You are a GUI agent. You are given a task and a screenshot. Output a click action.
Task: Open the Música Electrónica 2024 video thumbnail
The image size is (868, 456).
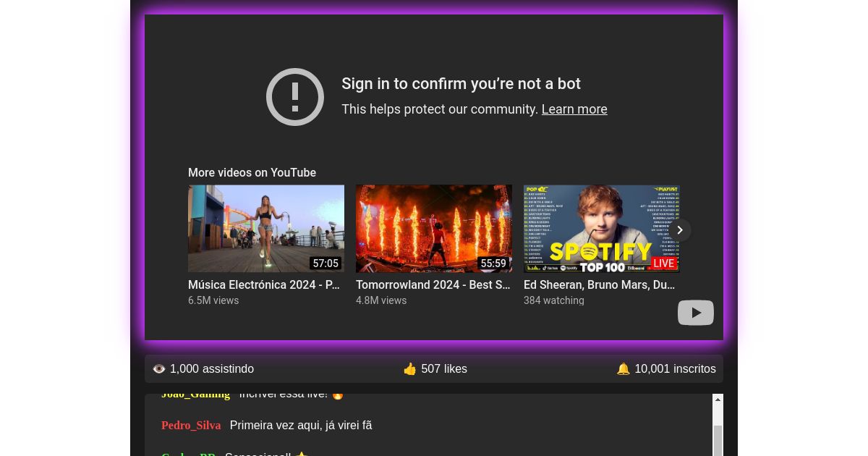click(x=265, y=228)
